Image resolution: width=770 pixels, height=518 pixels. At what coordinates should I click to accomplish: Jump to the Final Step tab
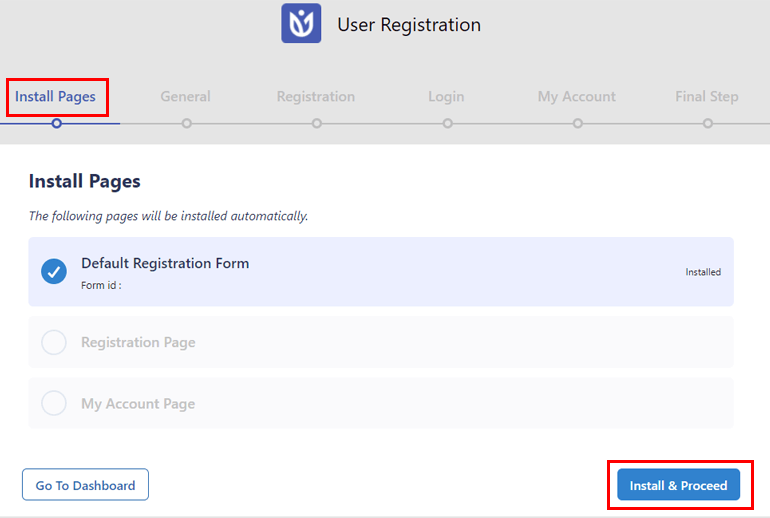[707, 97]
